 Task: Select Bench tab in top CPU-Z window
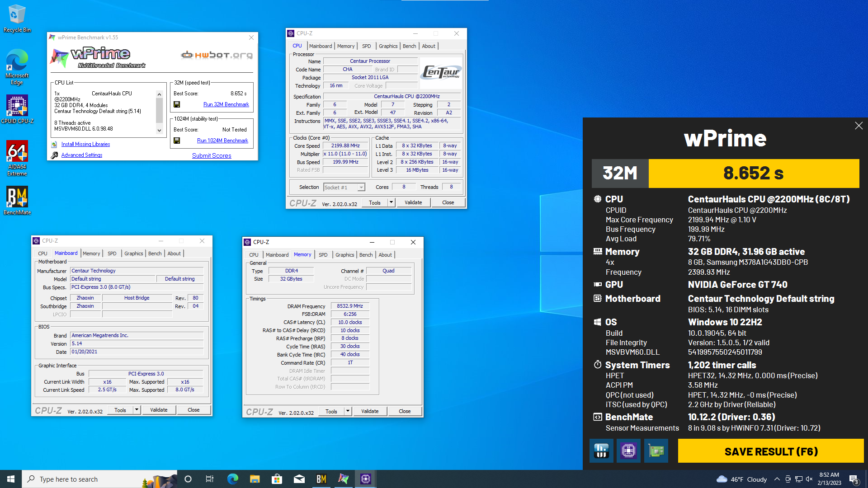[409, 46]
